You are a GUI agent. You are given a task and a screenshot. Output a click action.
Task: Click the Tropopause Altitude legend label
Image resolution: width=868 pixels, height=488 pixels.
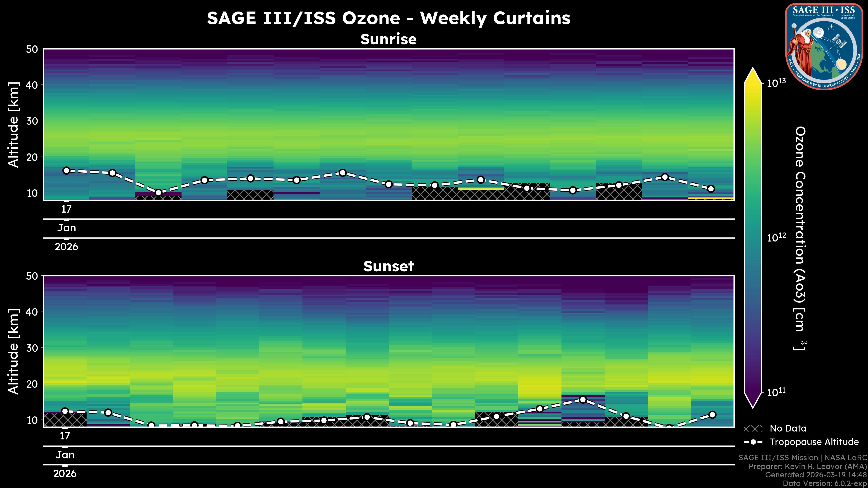[814, 442]
